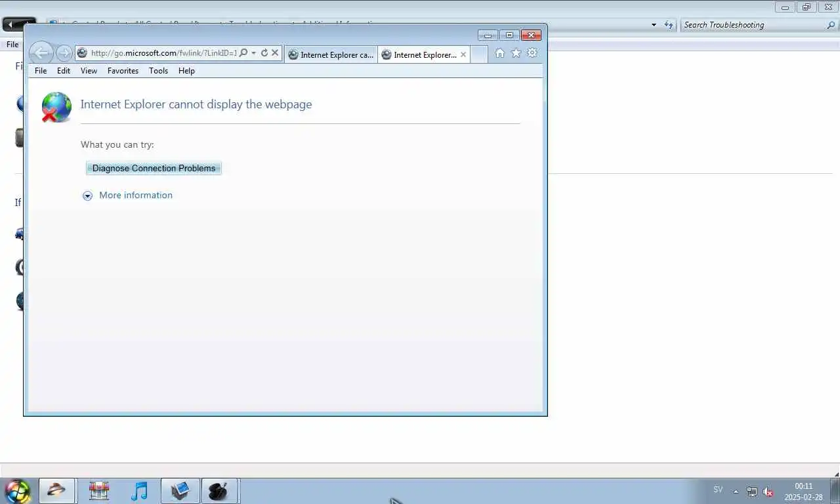Open the View menu
The image size is (840, 504).
coord(89,71)
